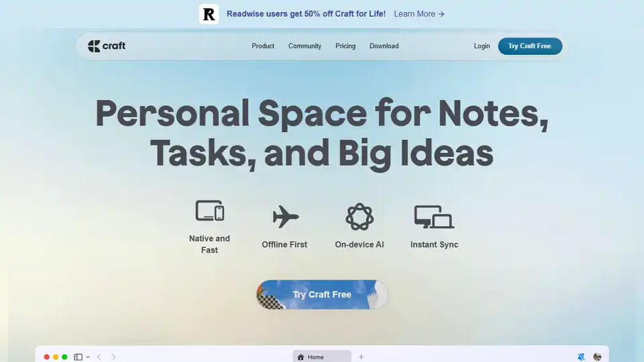Open the Product menu
The image size is (644, 362).
(x=263, y=46)
